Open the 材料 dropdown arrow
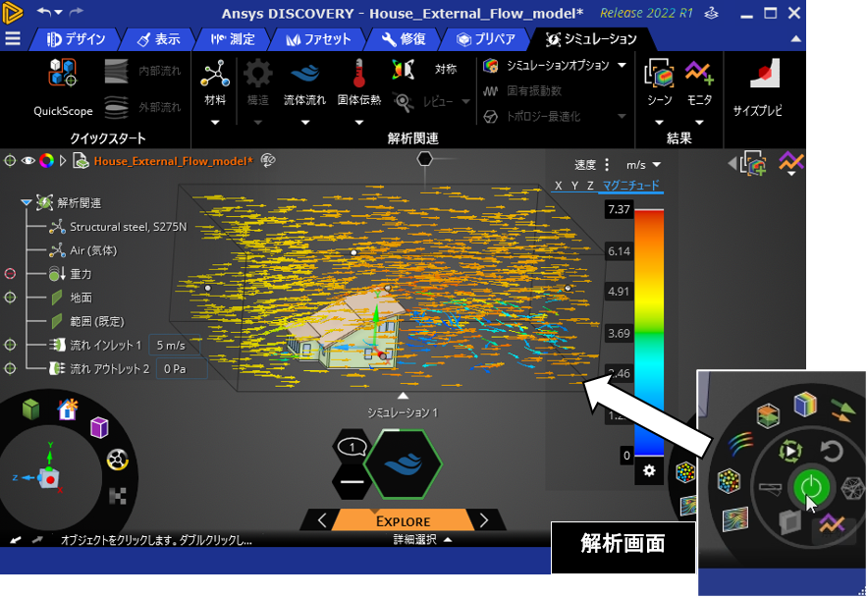Viewport: 868px width, 598px height. click(215, 123)
